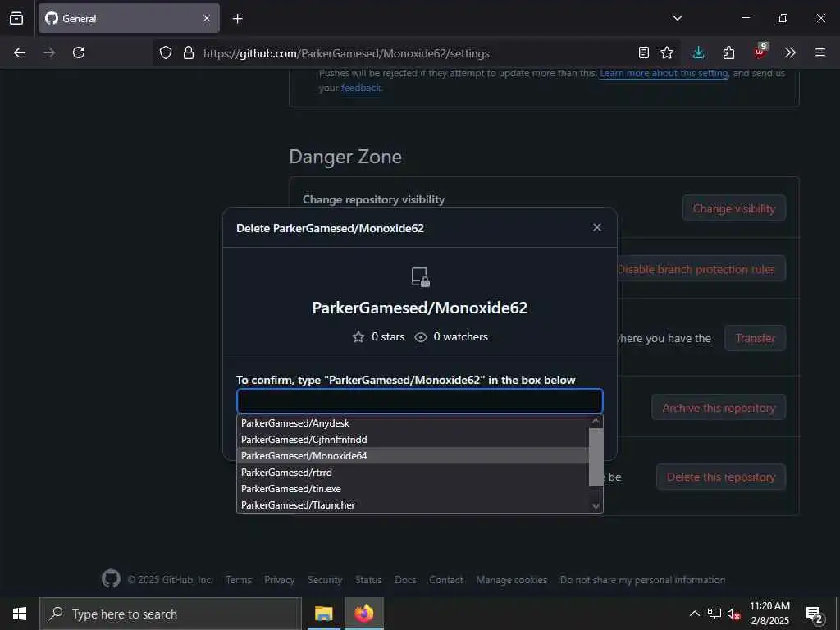
Task: Close the General browser tab
Action: pos(206,18)
